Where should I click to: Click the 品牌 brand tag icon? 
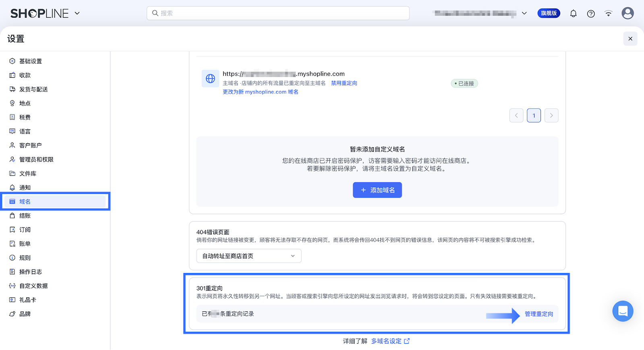[12, 314]
